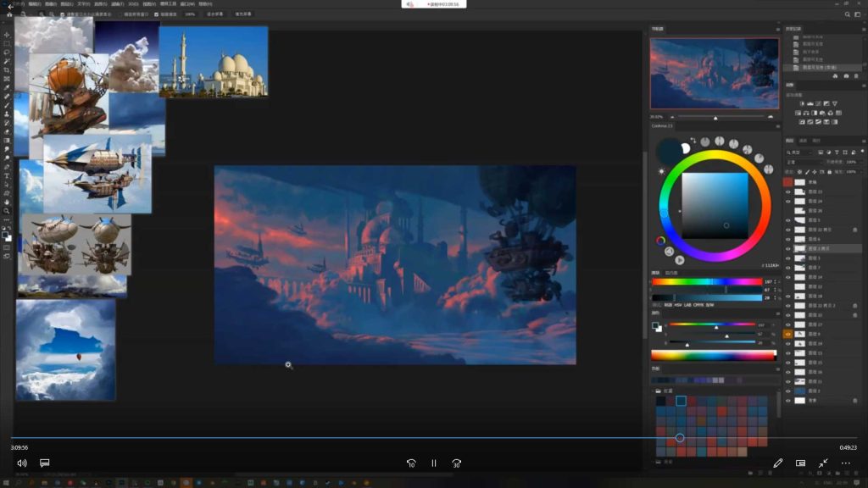Select the Eyedropper tool
Viewport: 868px width, 488px height.
7,87
